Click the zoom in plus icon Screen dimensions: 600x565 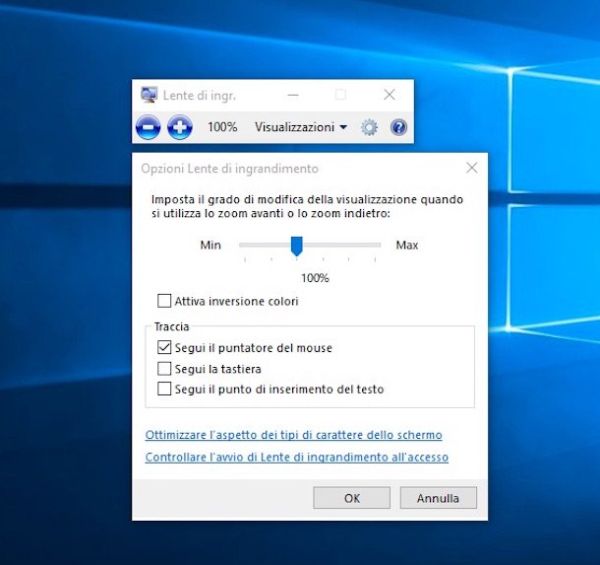tap(179, 128)
